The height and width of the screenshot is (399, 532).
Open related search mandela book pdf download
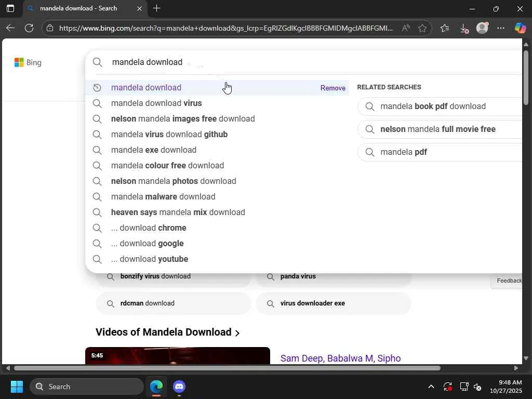click(440, 106)
